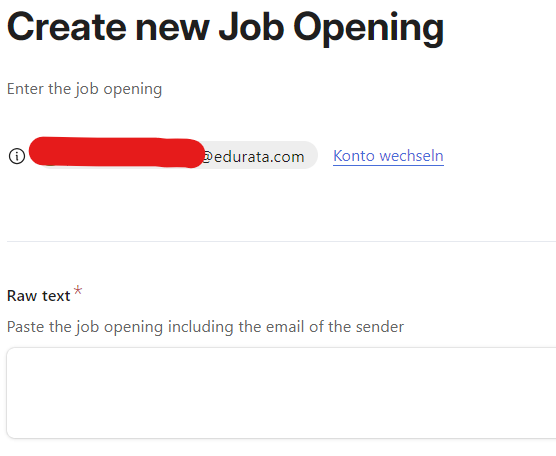The height and width of the screenshot is (456, 556).
Task: Click the red redaction mark over the email
Action: 117,152
